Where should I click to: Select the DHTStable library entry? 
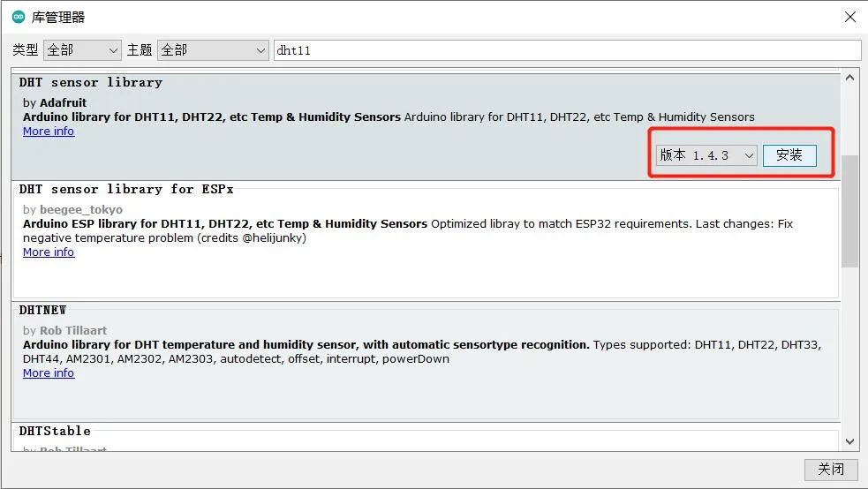click(55, 431)
